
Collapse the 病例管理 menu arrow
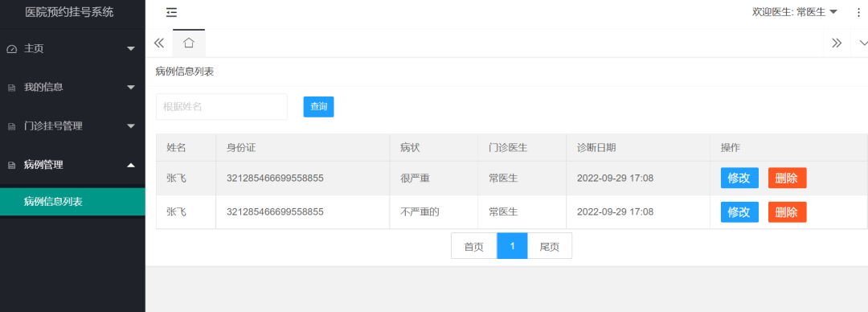click(131, 165)
